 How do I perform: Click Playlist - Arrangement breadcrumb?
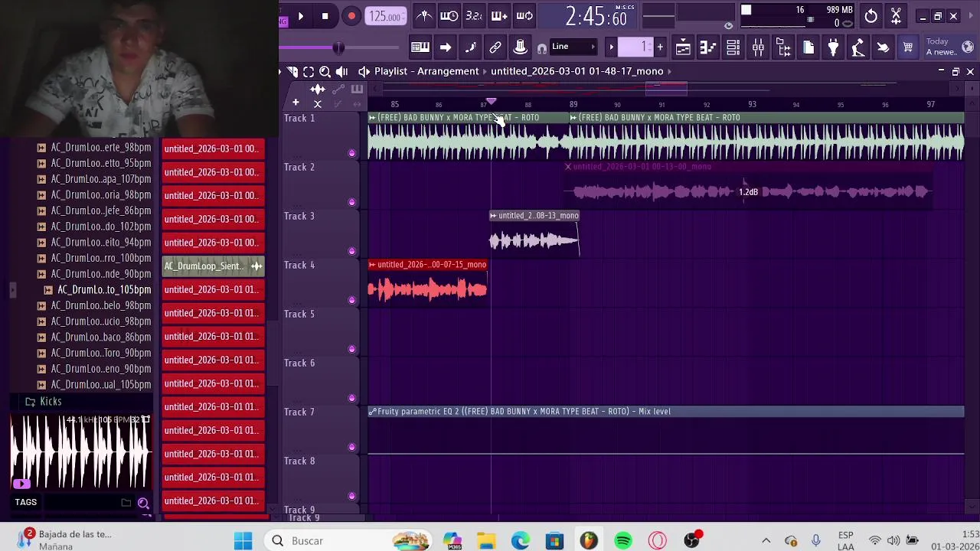(x=426, y=71)
